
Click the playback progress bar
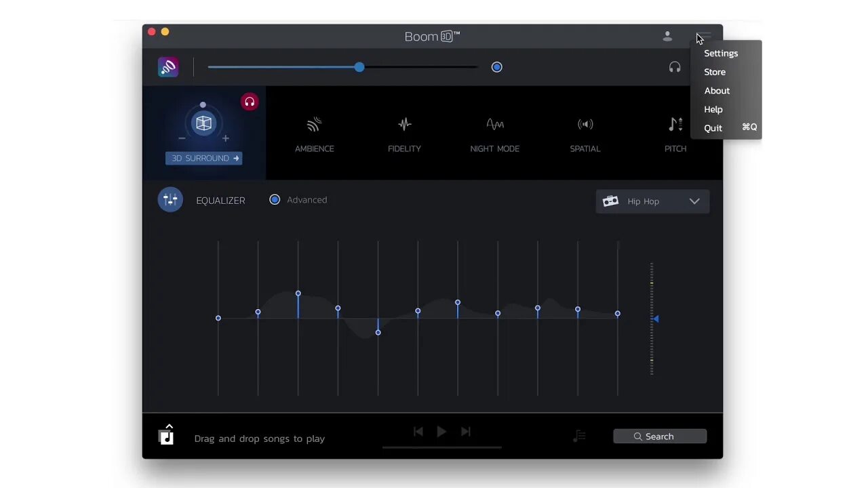(442, 447)
